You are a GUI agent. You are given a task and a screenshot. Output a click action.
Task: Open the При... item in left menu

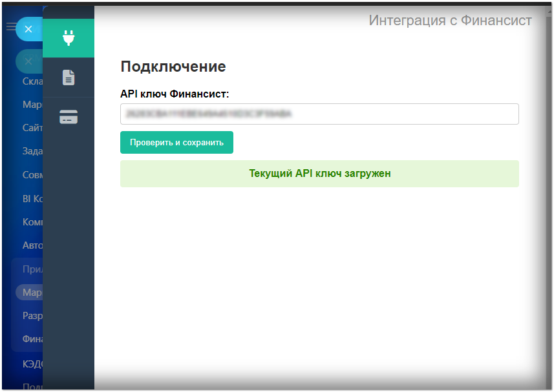32,269
